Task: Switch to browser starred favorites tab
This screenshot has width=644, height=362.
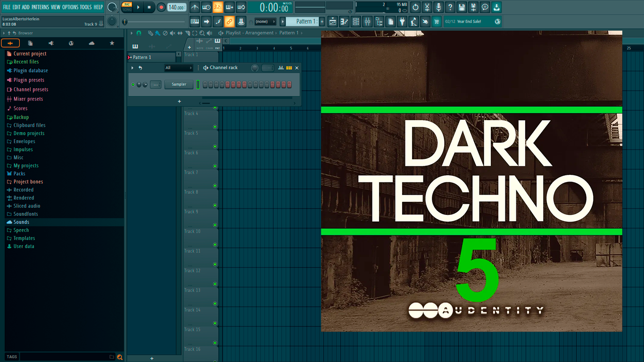Action: [x=112, y=43]
